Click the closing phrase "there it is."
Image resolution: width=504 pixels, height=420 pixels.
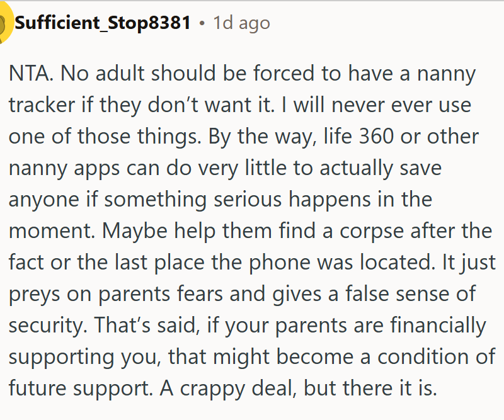point(389,387)
